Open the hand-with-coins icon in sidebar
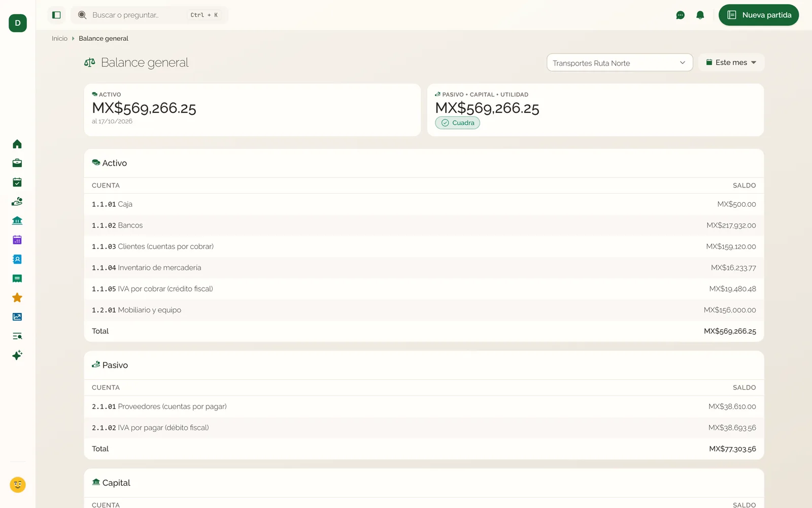Screen dimensions: 812x508 17,202
